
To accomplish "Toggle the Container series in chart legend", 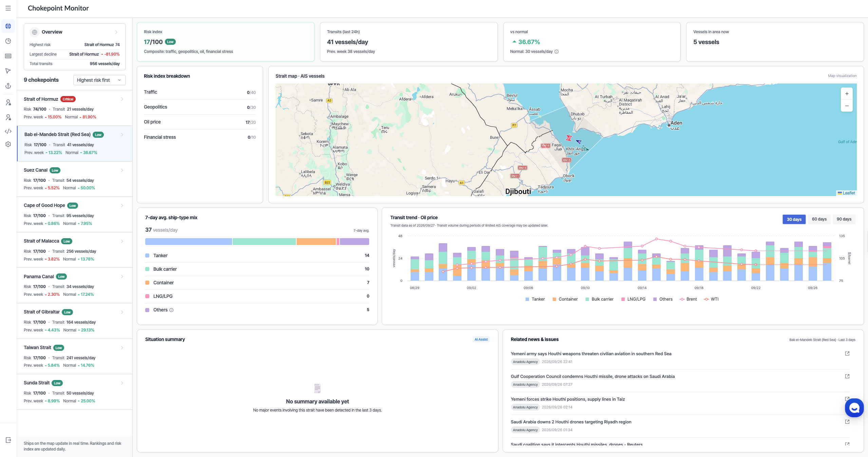I will (x=565, y=299).
